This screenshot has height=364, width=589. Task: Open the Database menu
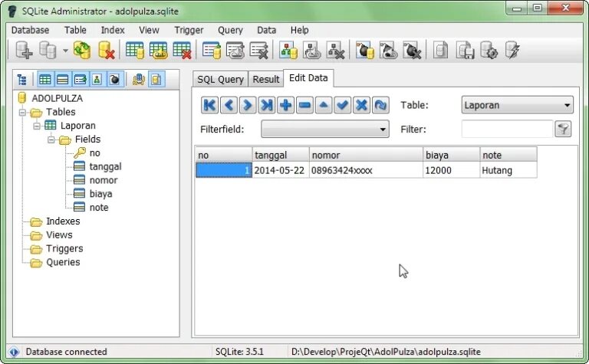tap(30, 30)
